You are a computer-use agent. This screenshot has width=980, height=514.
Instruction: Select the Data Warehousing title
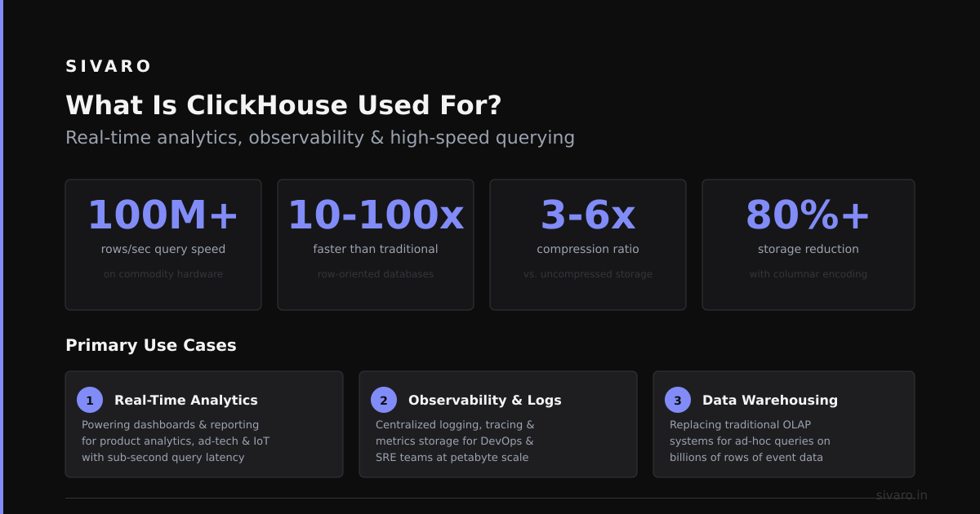point(770,400)
